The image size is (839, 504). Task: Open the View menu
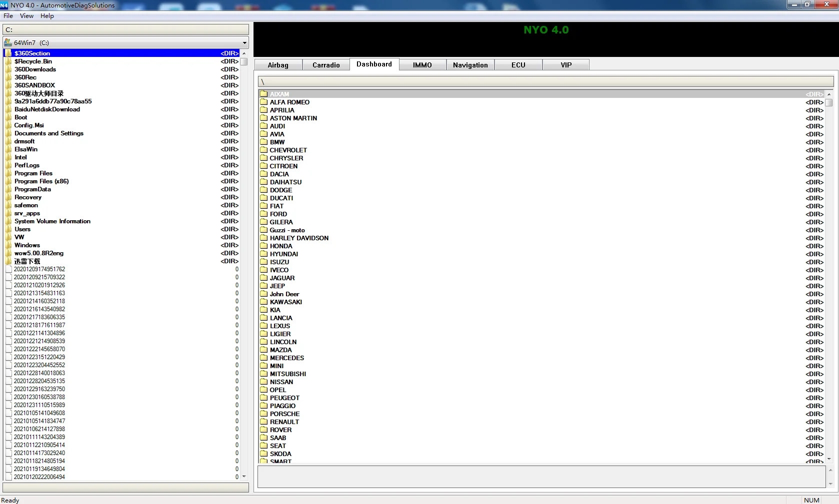tap(26, 16)
